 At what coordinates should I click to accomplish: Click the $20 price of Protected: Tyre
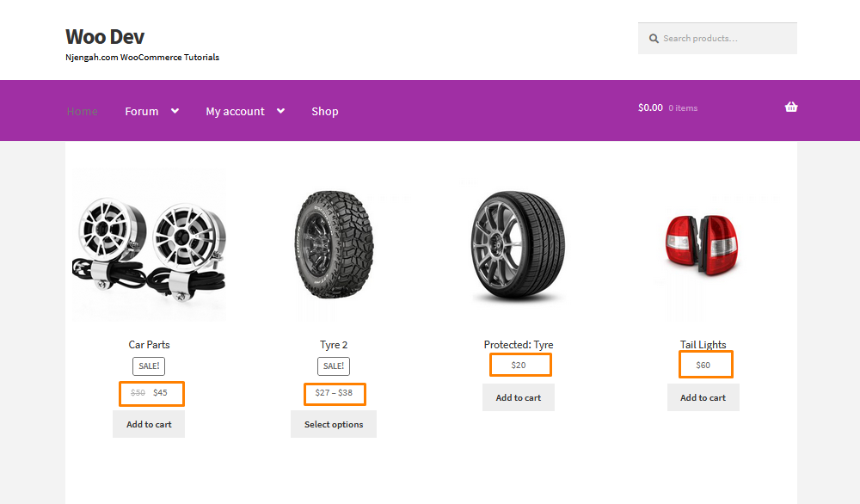(519, 366)
